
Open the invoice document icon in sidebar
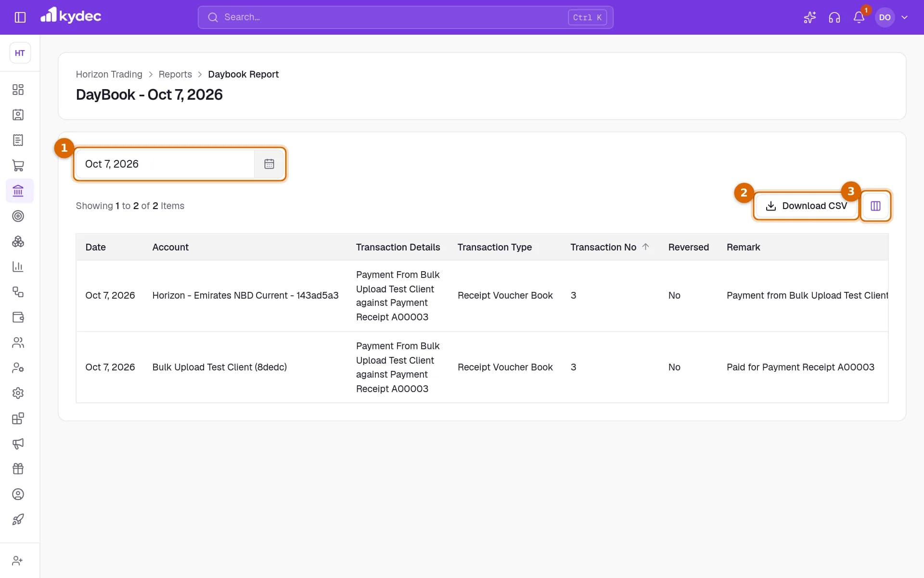tap(18, 140)
